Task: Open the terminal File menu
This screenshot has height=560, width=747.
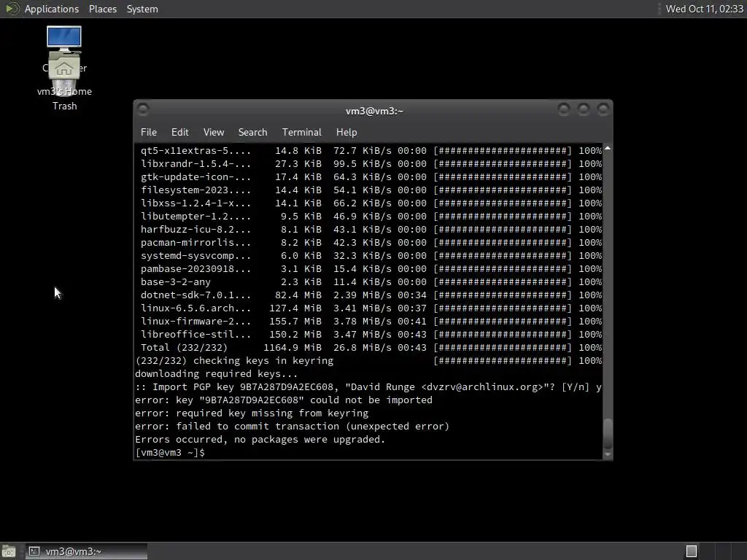Action: [149, 133]
